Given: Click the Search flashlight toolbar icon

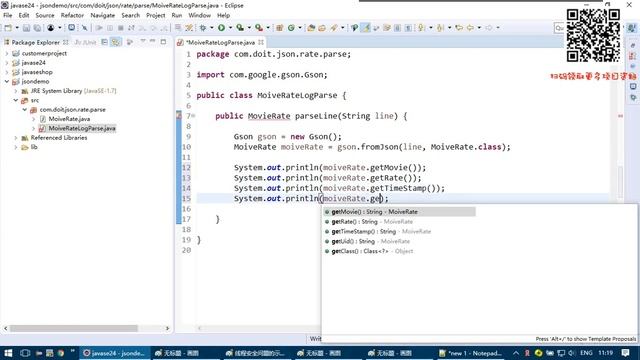Looking at the screenshot, I should pos(334,28).
